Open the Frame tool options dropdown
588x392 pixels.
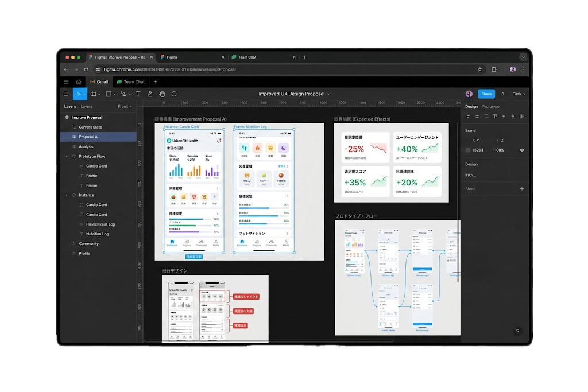[99, 94]
